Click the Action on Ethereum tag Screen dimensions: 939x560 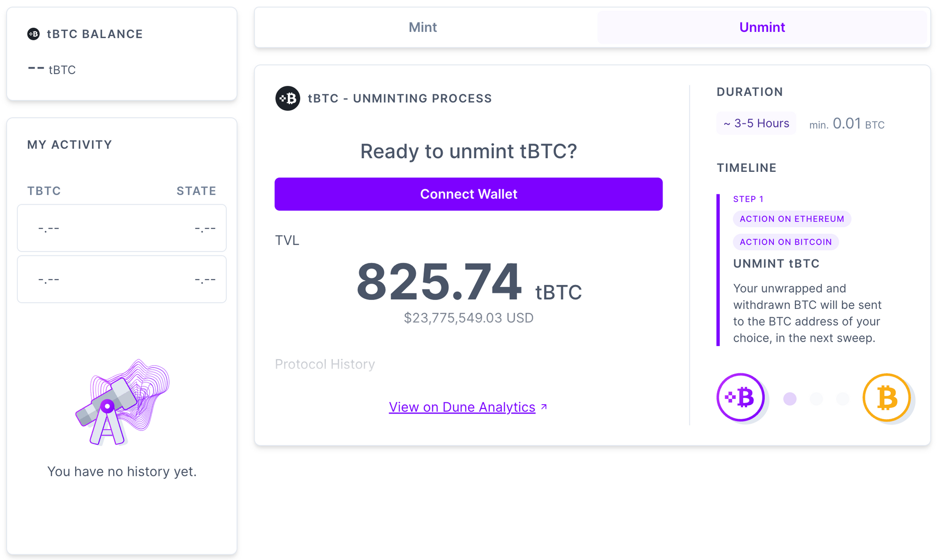[792, 219]
